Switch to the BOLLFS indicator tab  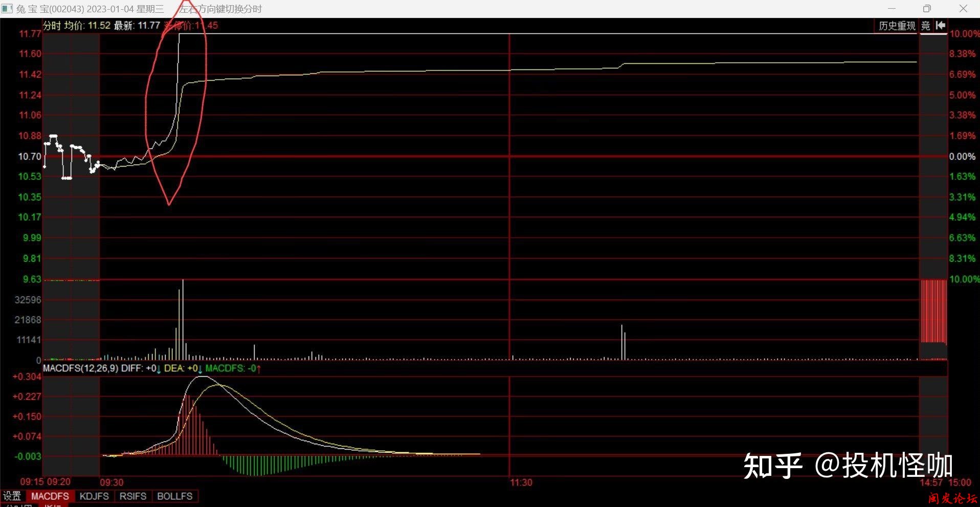174,496
